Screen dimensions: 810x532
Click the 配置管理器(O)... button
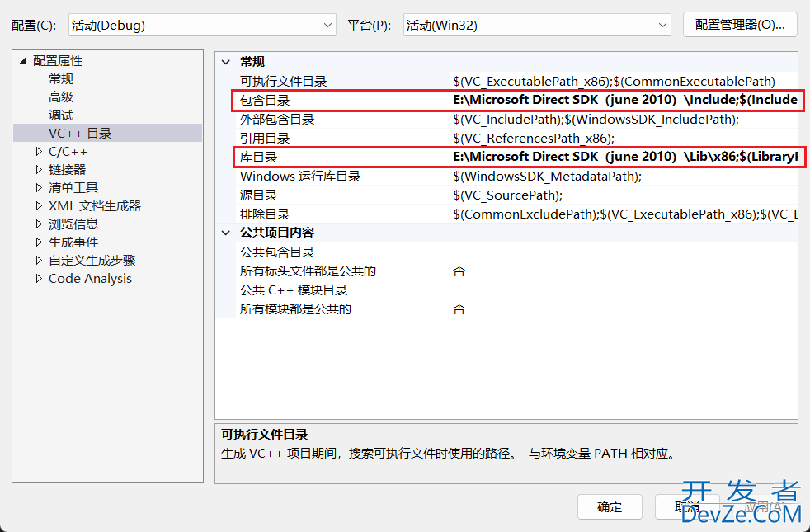740,25
